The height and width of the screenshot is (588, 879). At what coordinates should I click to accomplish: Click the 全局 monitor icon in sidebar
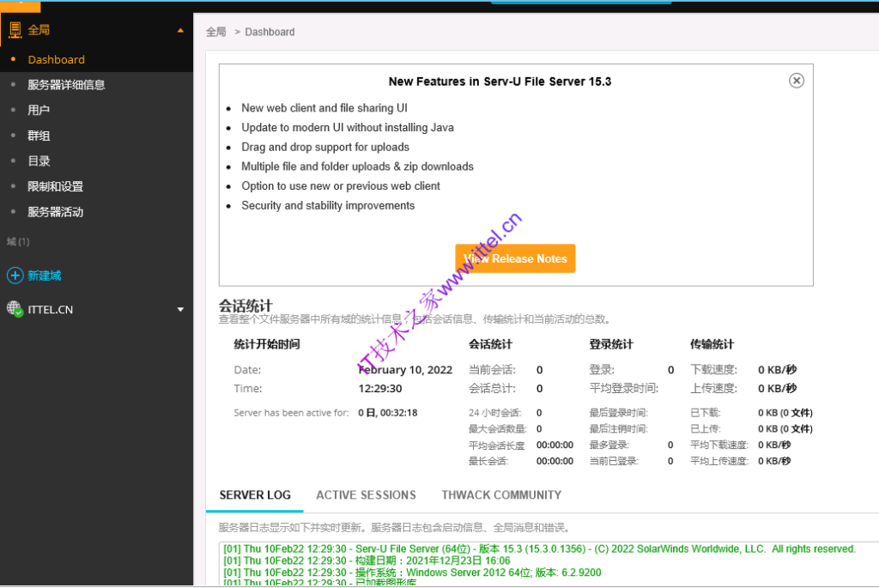tap(15, 30)
